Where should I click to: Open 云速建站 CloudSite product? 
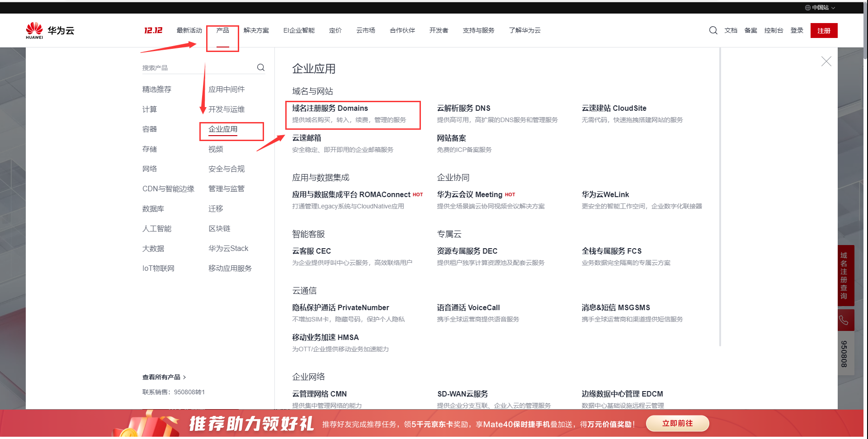pos(614,109)
